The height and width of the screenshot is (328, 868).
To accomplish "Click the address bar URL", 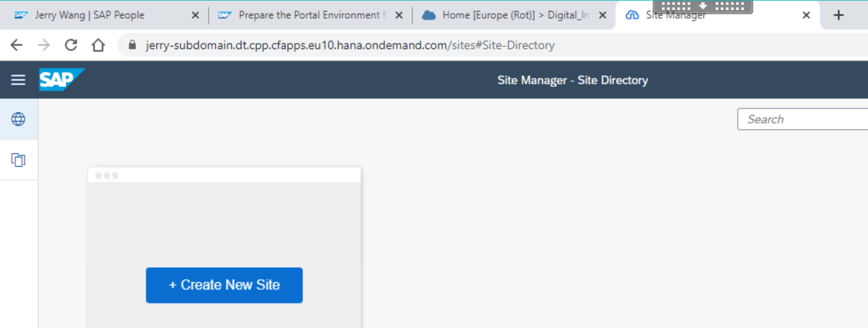I will click(350, 45).
